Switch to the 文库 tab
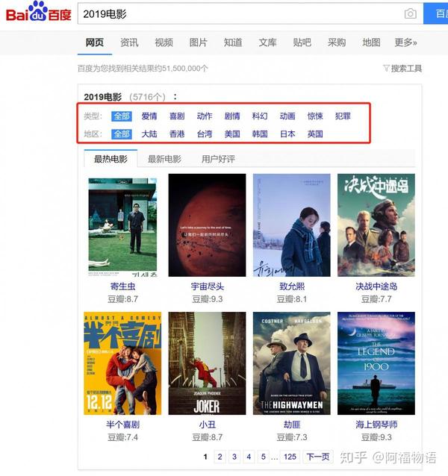The height and width of the screenshot is (476, 448). 267,43
